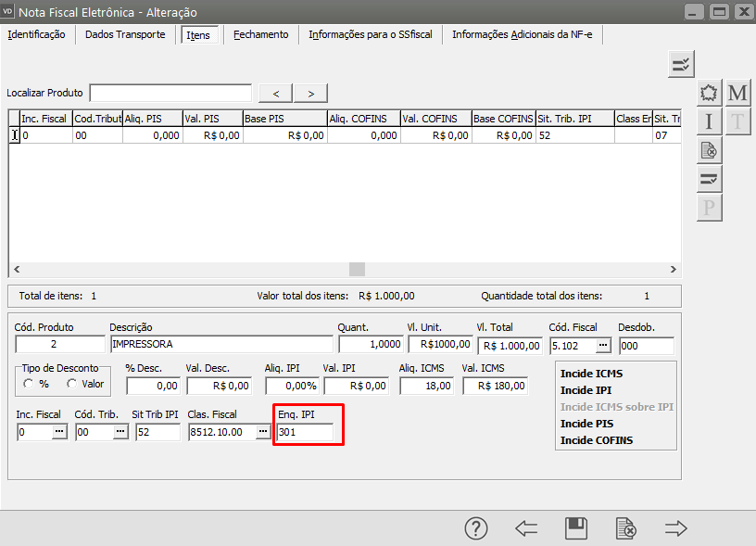This screenshot has height=546, width=756.
Task: Click the large M icon button
Action: (x=737, y=93)
